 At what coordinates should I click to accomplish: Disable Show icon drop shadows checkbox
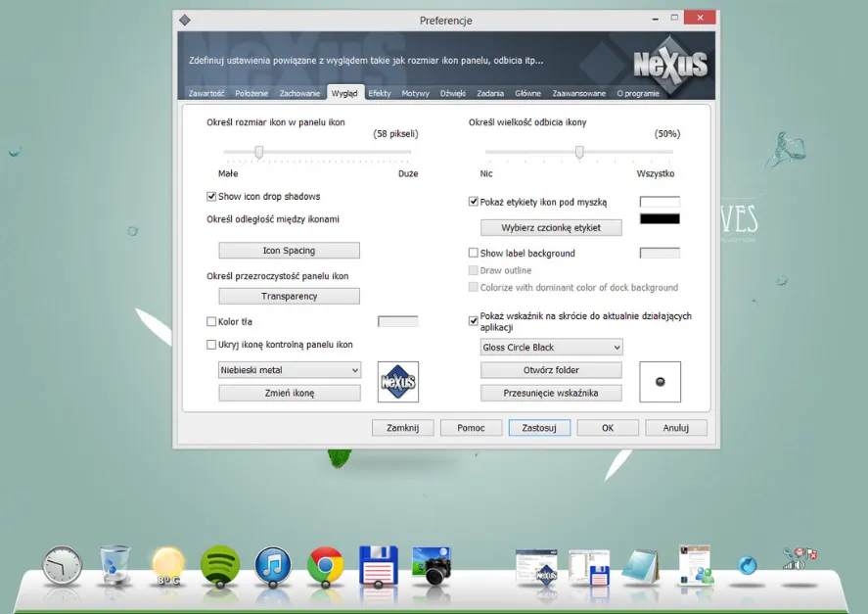pos(211,197)
